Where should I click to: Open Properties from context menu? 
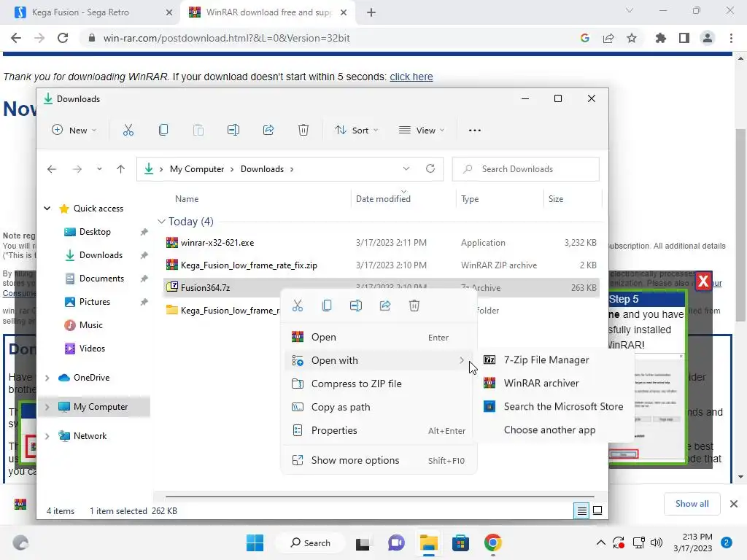coord(379,430)
